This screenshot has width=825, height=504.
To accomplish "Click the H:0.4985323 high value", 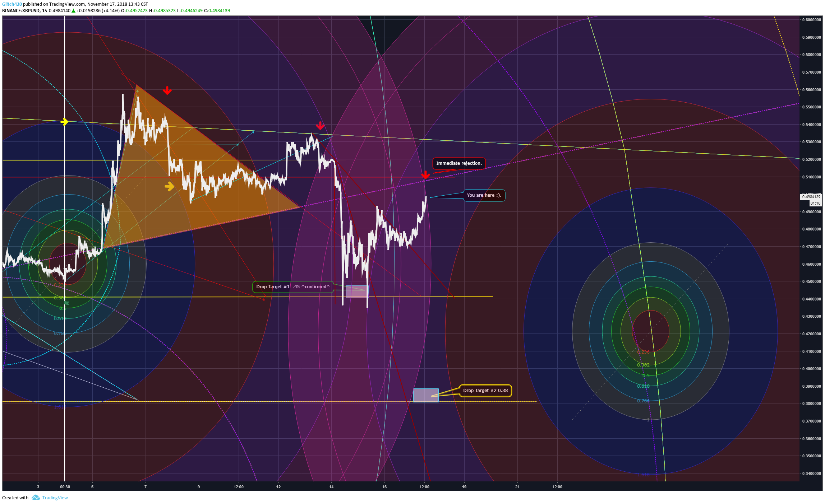I will pos(162,11).
